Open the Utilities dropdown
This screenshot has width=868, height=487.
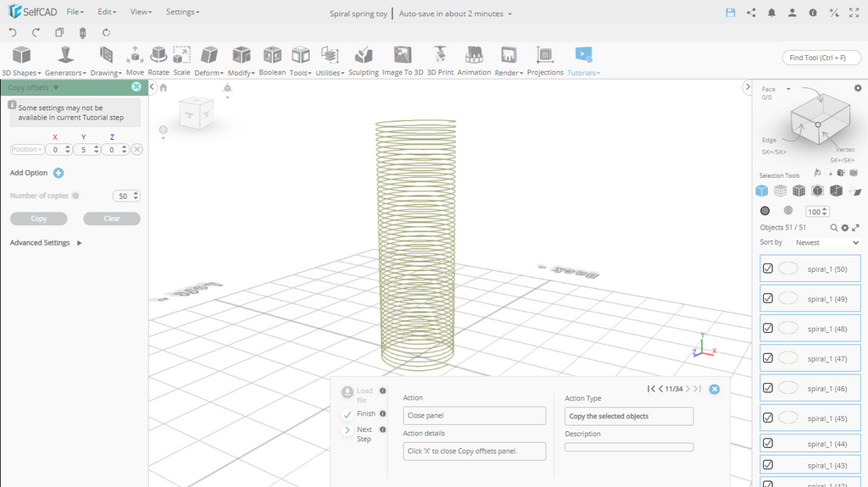[330, 61]
